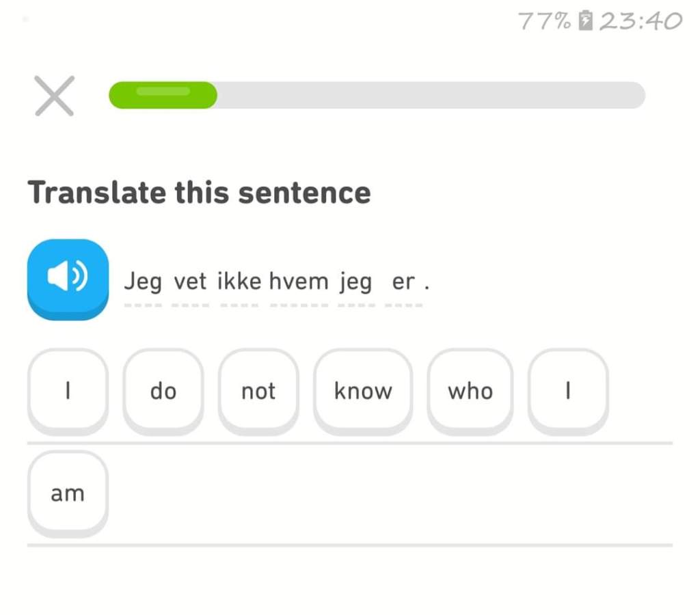
Task: Select the 'I' tile before 'do'
Action: click(x=68, y=391)
